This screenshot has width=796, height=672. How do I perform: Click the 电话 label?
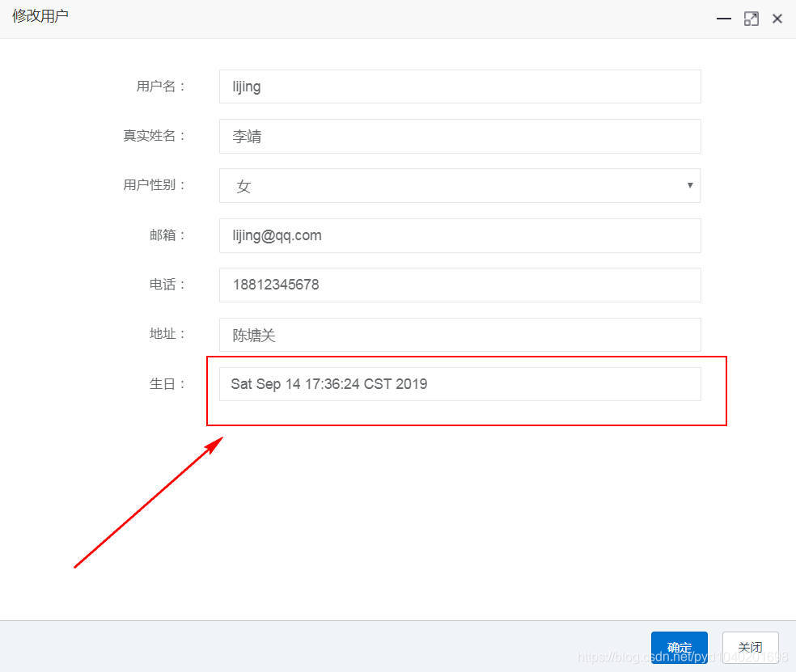click(x=167, y=284)
